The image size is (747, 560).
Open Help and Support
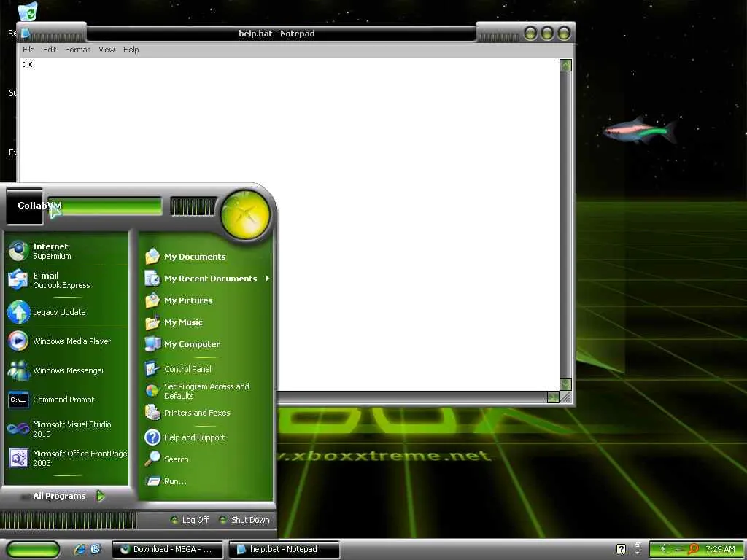pyautogui.click(x=206, y=437)
